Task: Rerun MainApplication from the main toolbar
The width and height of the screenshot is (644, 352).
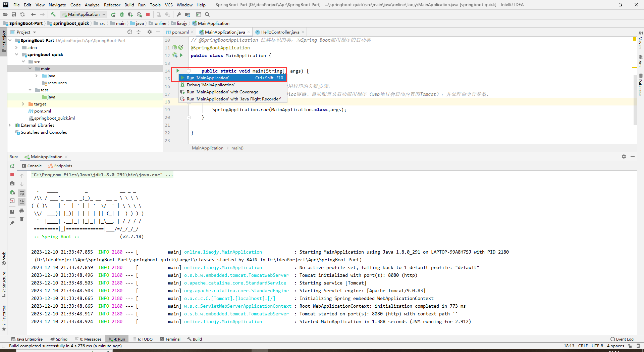Action: coord(113,14)
